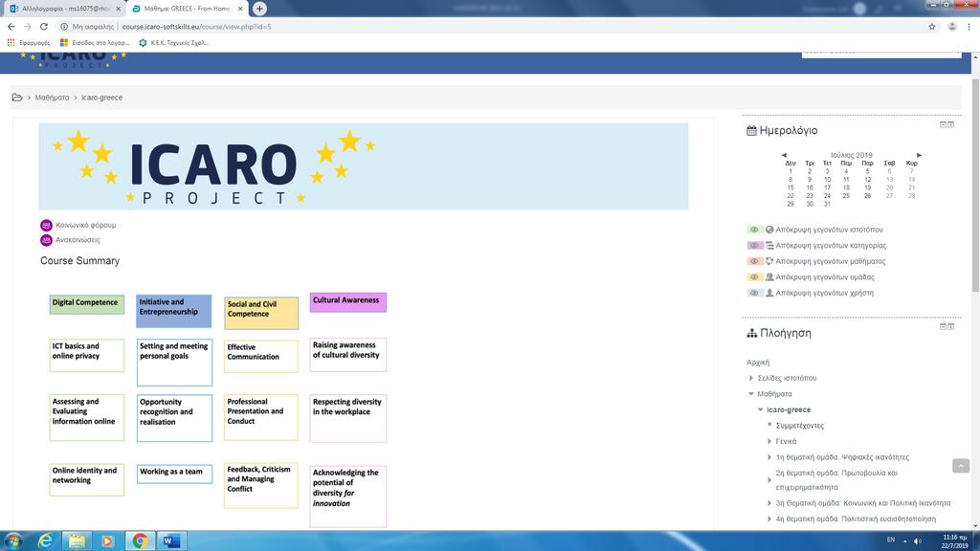Click the browser back arrow
The image size is (980, 551).
[11, 27]
